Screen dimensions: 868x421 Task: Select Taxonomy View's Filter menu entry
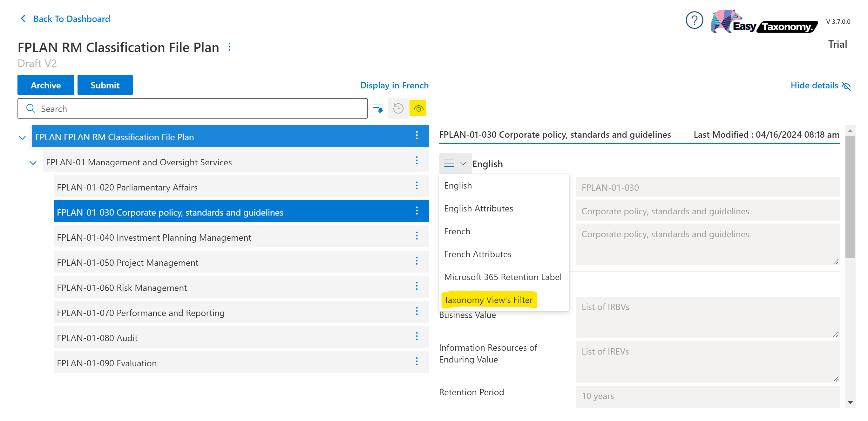coord(488,300)
